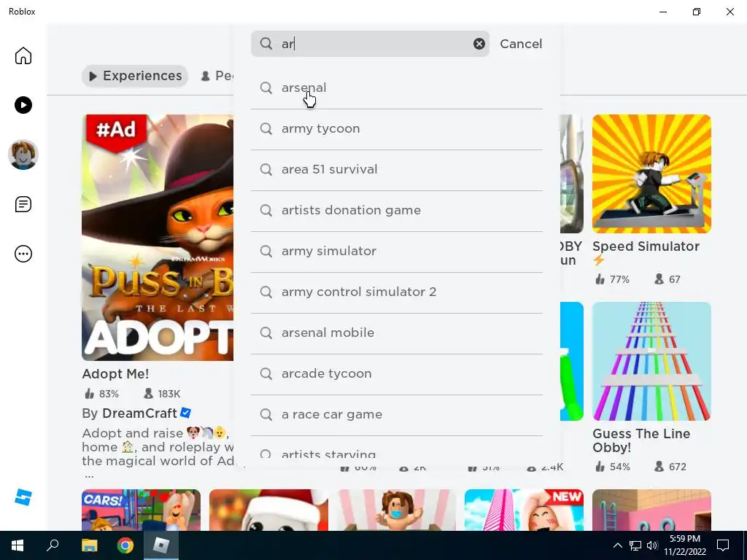Click the Roblox taskbar app icon
The height and width of the screenshot is (560, 747).
click(161, 545)
